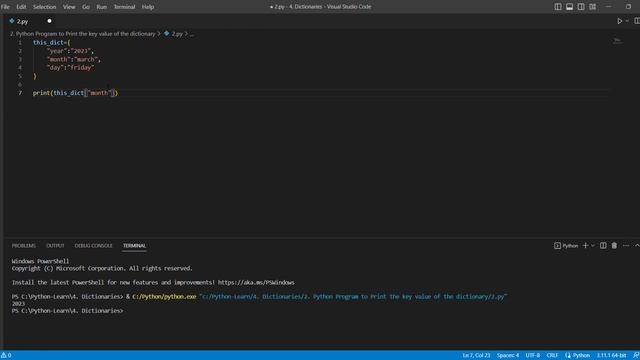The width and height of the screenshot is (640, 360).
Task: Restore down the VS Code window
Action: click(x=628, y=7)
